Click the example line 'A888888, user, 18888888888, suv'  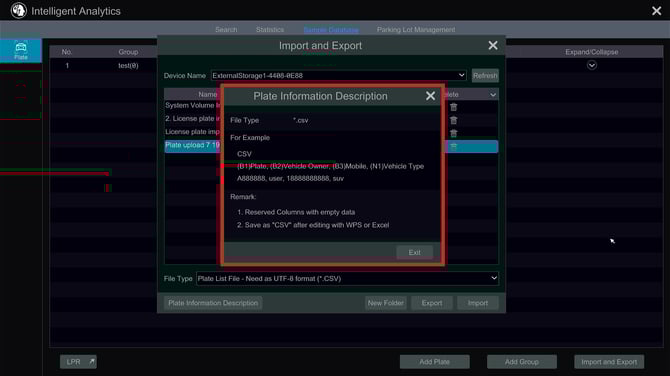290,179
